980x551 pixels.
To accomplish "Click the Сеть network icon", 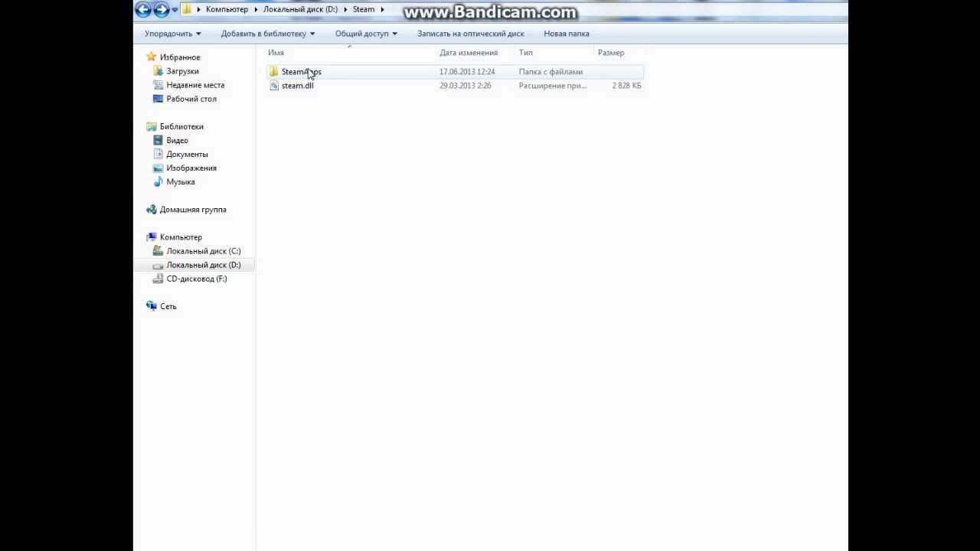I will pyautogui.click(x=152, y=306).
